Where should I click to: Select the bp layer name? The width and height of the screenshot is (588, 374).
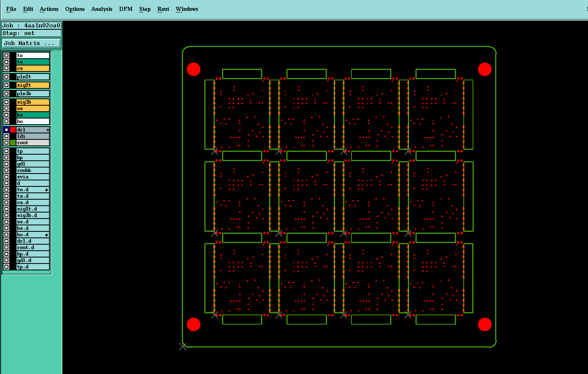point(33,157)
